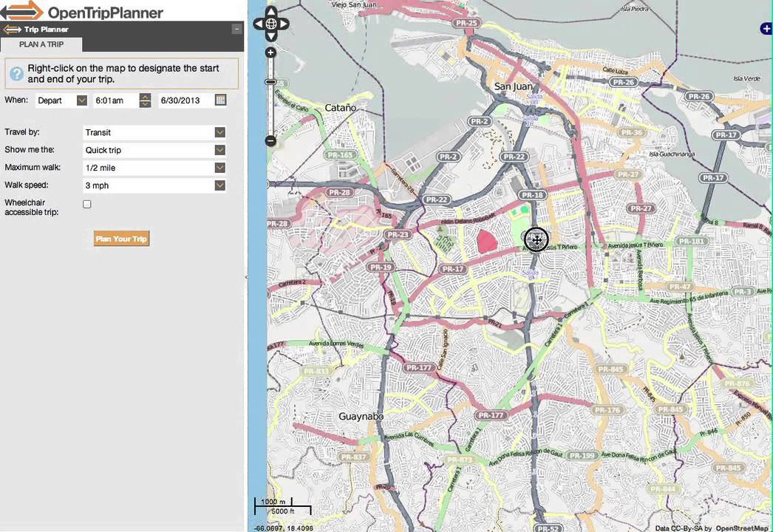Toggle wheelchair accessible trip checkbox
The width and height of the screenshot is (773, 532).
click(x=86, y=204)
